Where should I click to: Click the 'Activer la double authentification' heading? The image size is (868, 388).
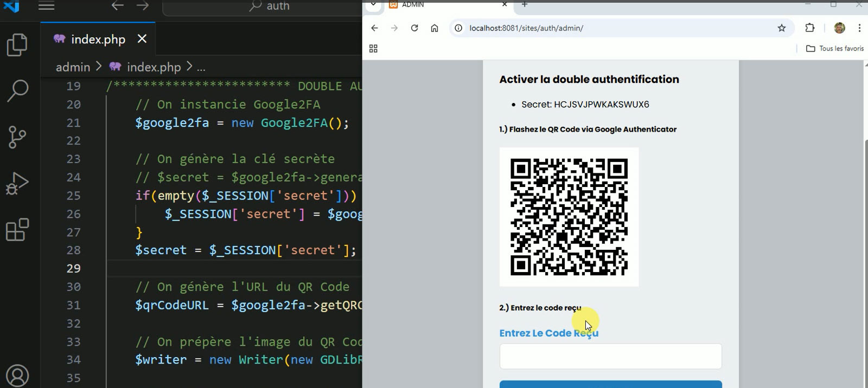point(589,79)
